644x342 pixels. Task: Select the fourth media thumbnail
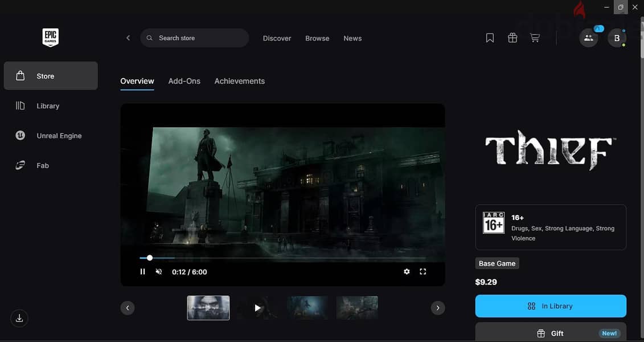point(357,308)
